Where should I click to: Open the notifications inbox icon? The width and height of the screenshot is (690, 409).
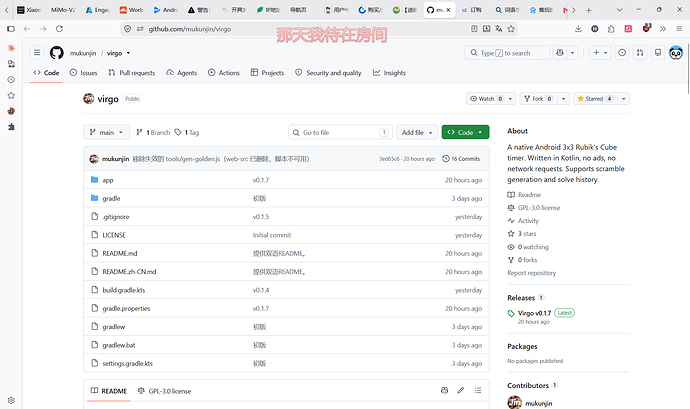click(x=658, y=53)
